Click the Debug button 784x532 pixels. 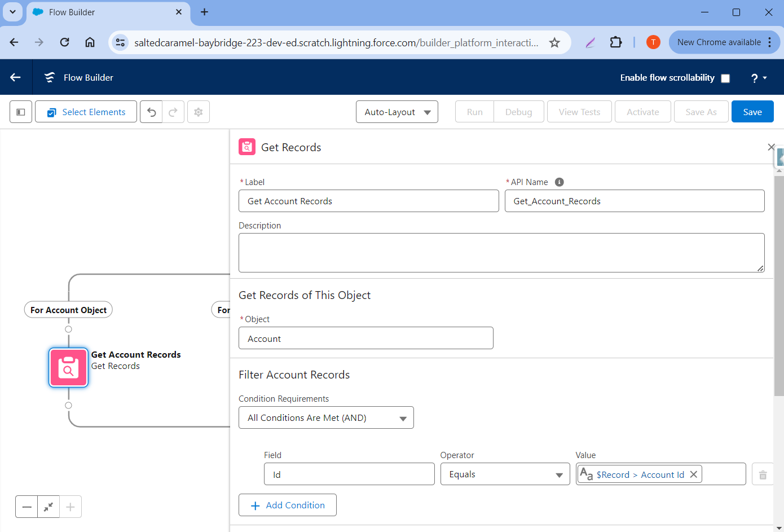click(519, 112)
